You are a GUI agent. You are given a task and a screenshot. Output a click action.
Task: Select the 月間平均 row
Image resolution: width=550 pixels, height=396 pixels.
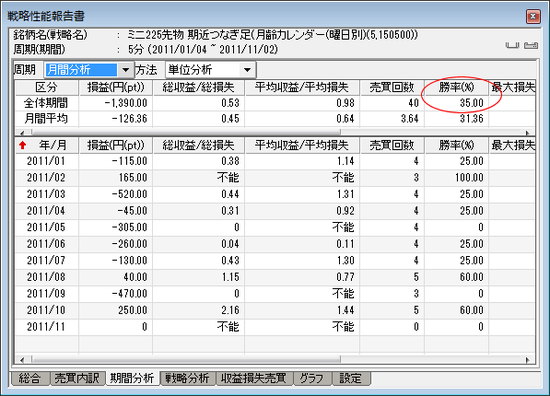point(275,119)
